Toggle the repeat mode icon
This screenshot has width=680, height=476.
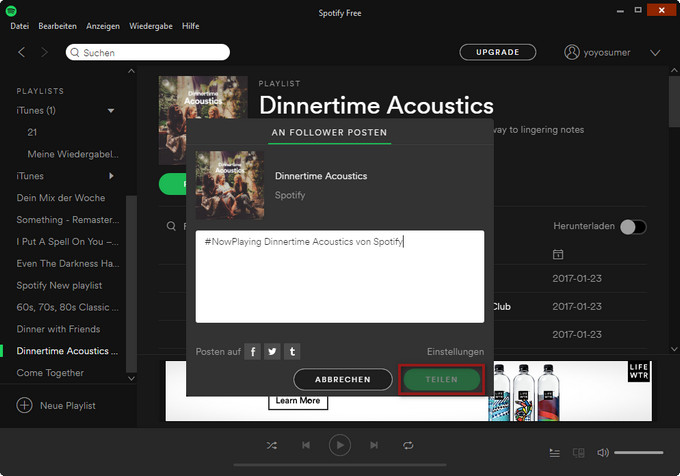pos(408,445)
